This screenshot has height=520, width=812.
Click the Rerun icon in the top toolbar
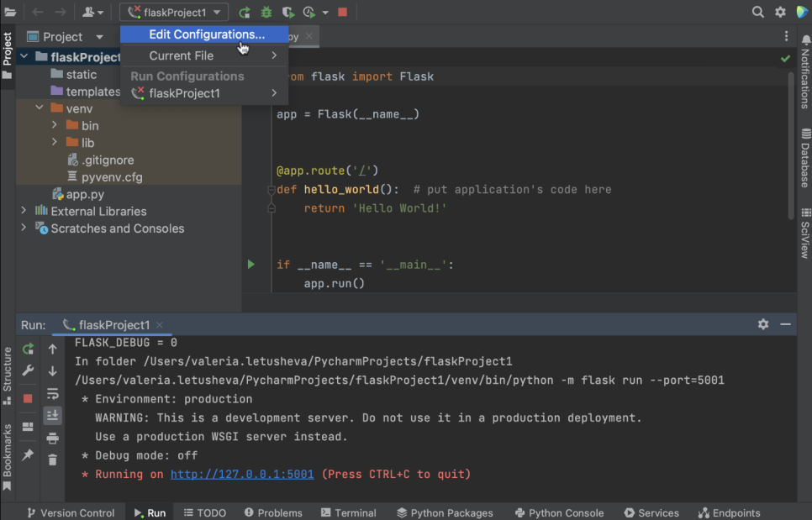(x=245, y=13)
